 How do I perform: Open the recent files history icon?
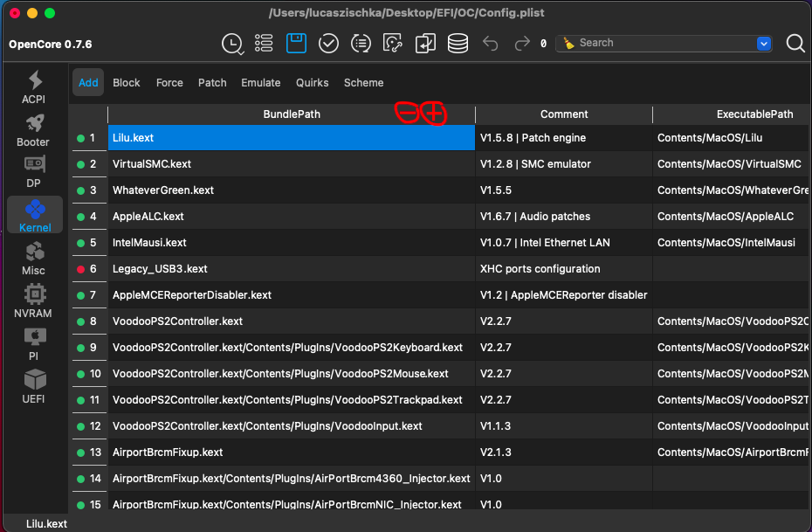coord(232,43)
